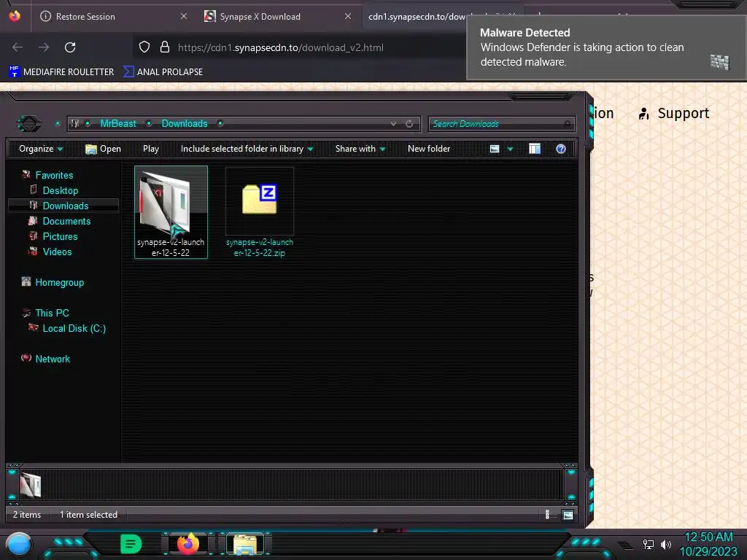Screen dimensions: 747x560
Task: Open the network tray icon
Action: (x=649, y=544)
